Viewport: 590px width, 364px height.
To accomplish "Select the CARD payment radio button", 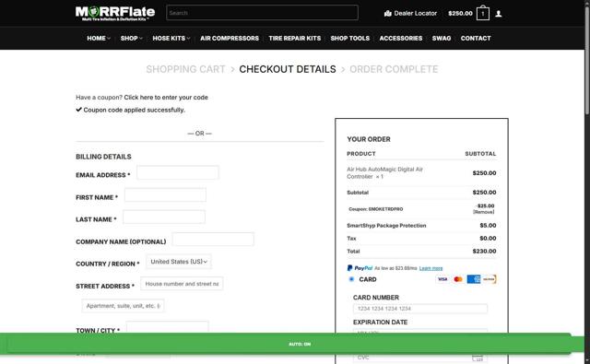I will click(x=351, y=279).
